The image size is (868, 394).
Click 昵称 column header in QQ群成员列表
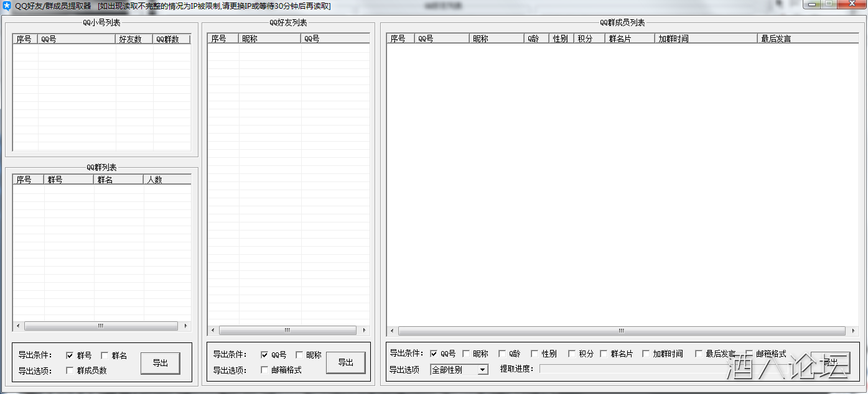(497, 39)
